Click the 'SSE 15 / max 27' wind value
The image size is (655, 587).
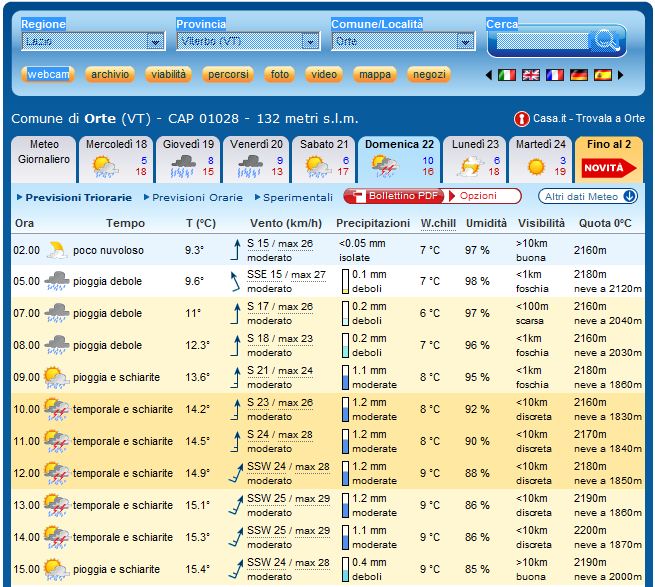286,274
